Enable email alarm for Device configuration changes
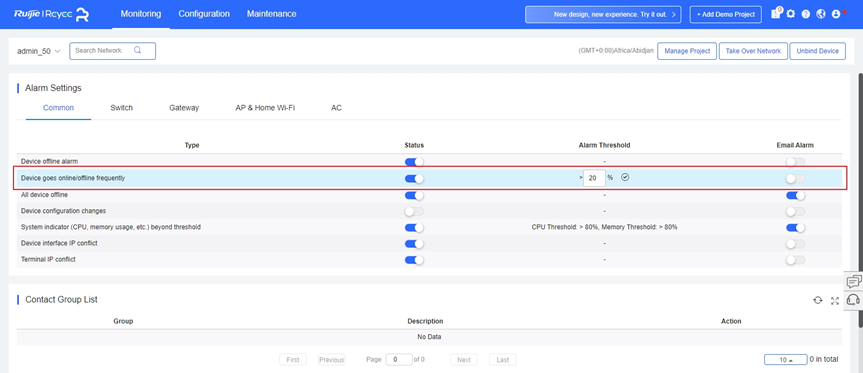 (x=795, y=211)
